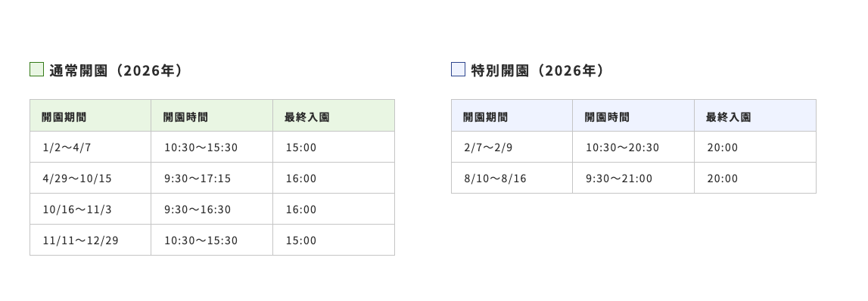Click the 9:30～21:00 hours cell

click(633, 178)
